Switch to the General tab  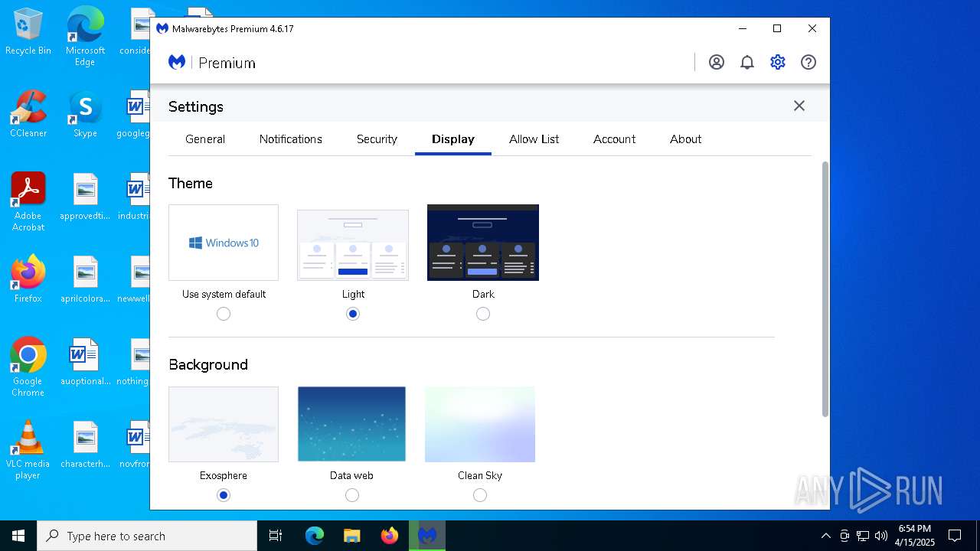[x=205, y=139]
